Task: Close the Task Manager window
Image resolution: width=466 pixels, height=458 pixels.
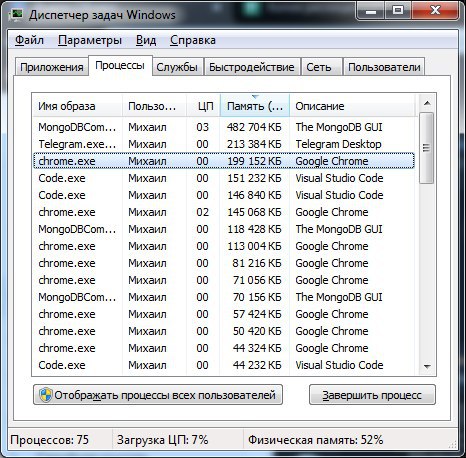Action: tap(435, 11)
